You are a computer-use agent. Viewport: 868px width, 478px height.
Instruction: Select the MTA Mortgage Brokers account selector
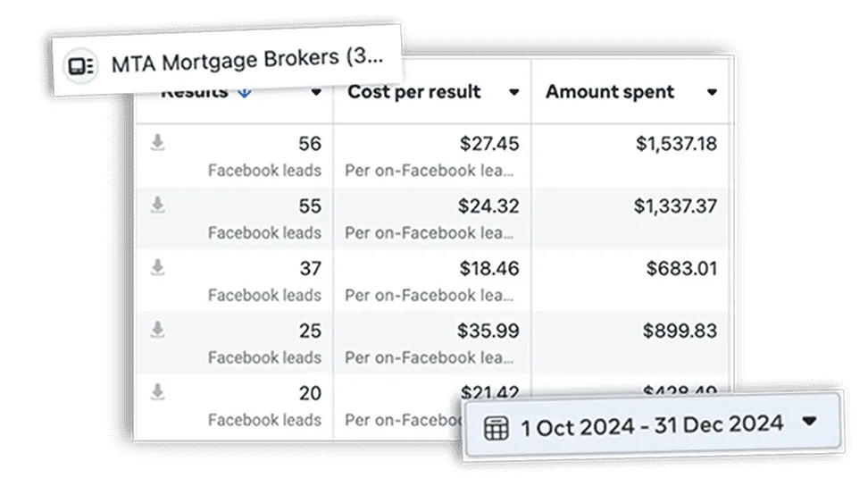pyautogui.click(x=227, y=61)
